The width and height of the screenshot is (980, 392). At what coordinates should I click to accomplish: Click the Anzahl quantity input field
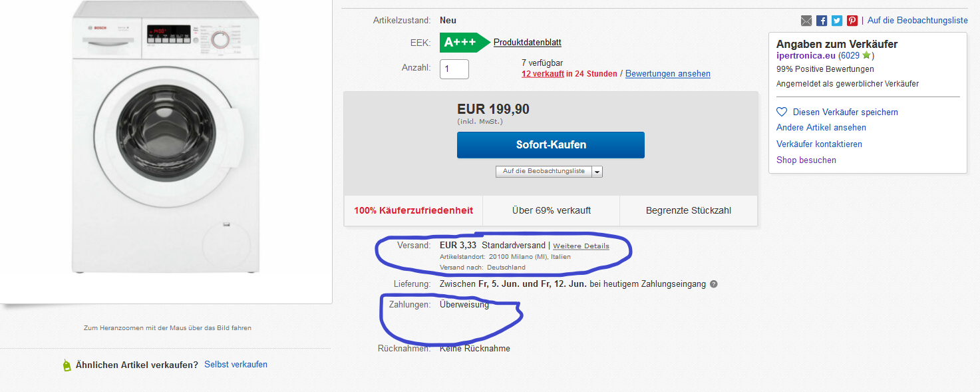pyautogui.click(x=454, y=69)
